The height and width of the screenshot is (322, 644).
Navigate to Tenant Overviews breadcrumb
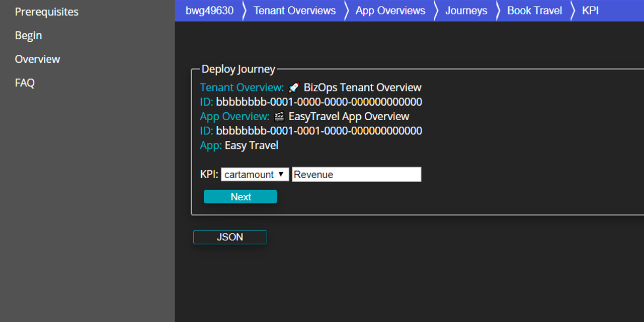(294, 11)
